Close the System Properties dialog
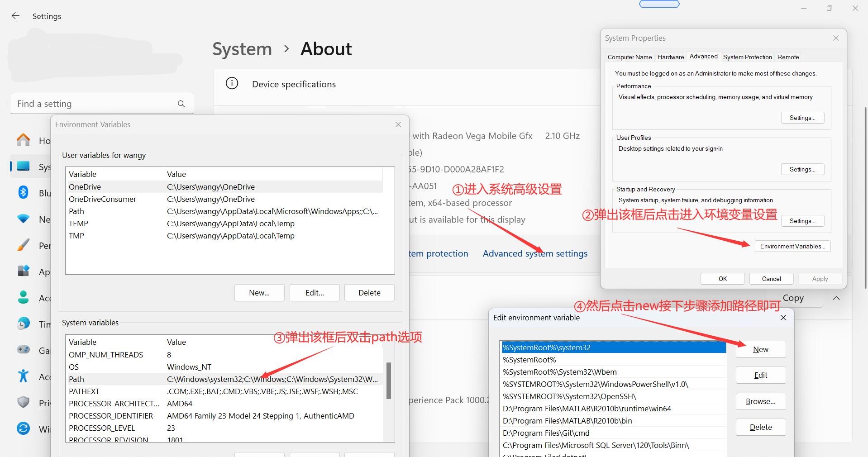Viewport: 868px width, 457px height. [x=836, y=38]
